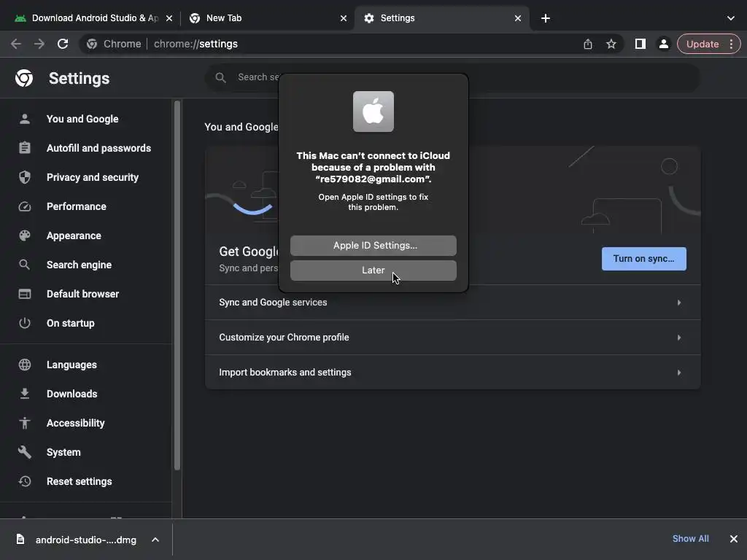
Task: Open System settings
Action: point(63,452)
